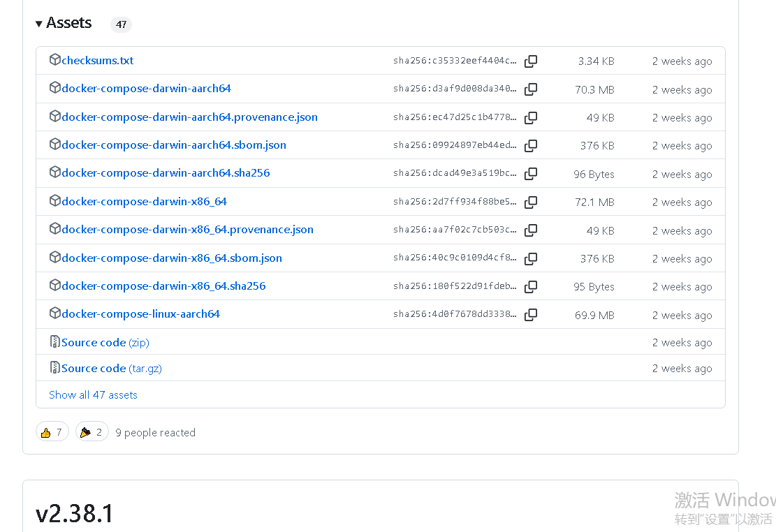Download Source code (tar.gz)
The image size is (776, 532).
pos(111,368)
